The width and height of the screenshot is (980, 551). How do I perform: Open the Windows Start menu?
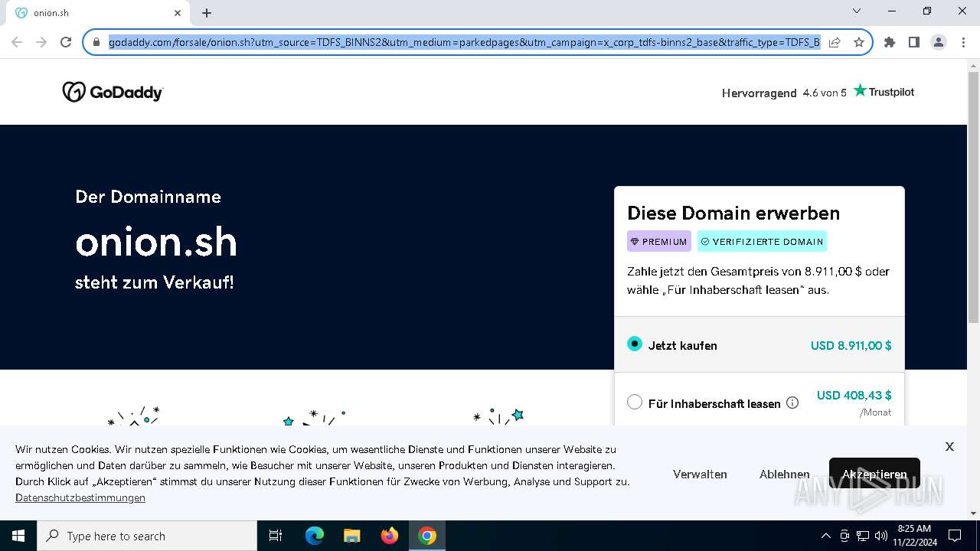(18, 536)
